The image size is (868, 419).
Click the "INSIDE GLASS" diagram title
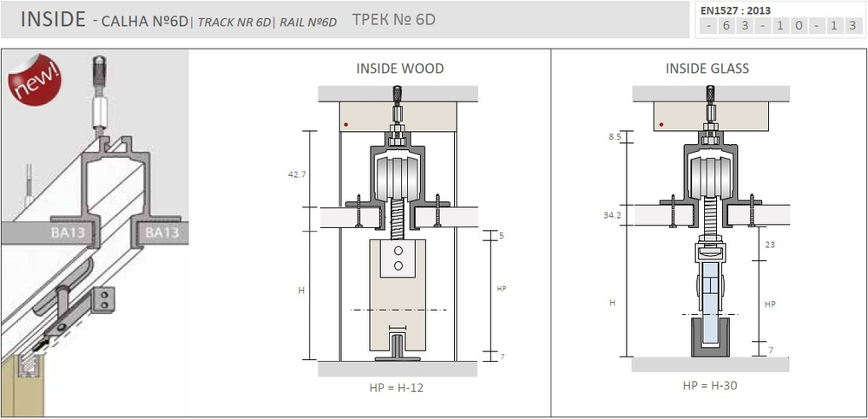pyautogui.click(x=707, y=69)
